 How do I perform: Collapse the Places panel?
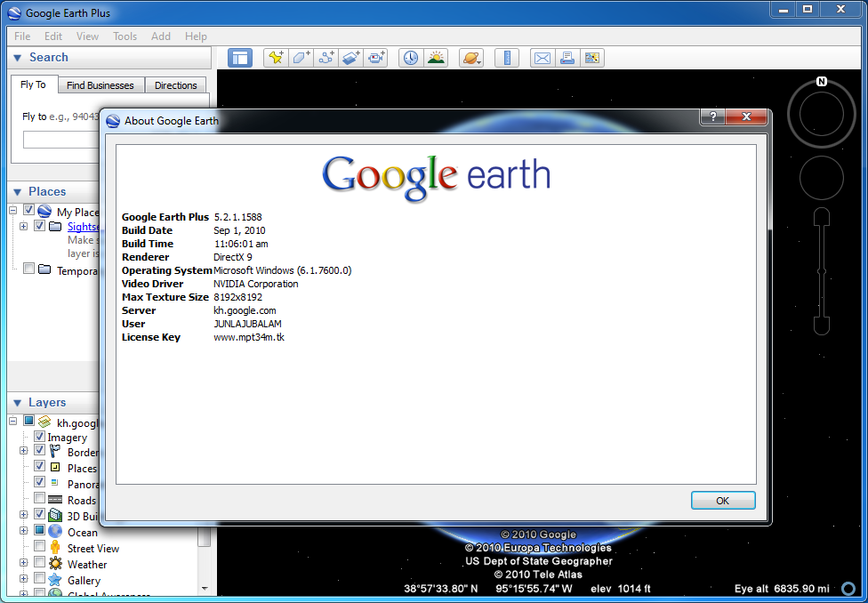coord(17,191)
